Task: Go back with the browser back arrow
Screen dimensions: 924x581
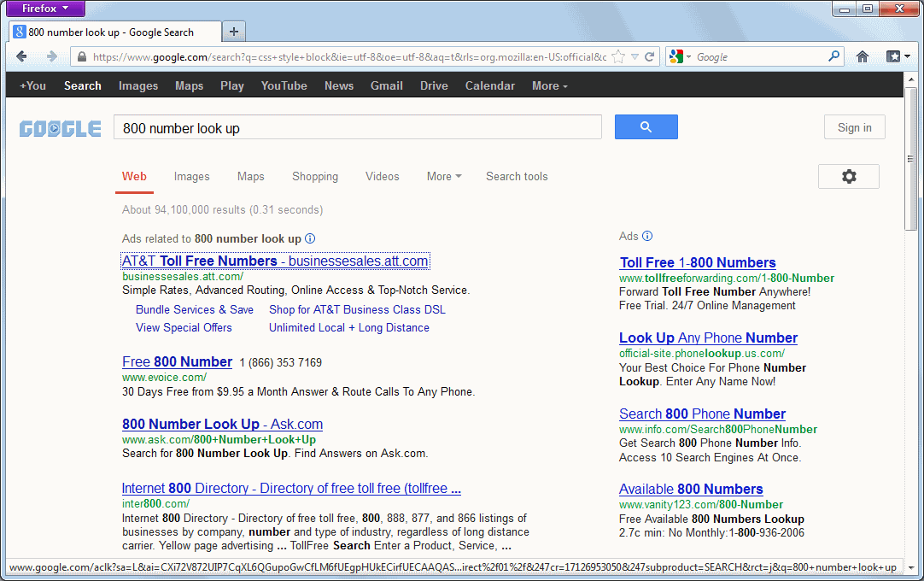Action: (x=22, y=56)
